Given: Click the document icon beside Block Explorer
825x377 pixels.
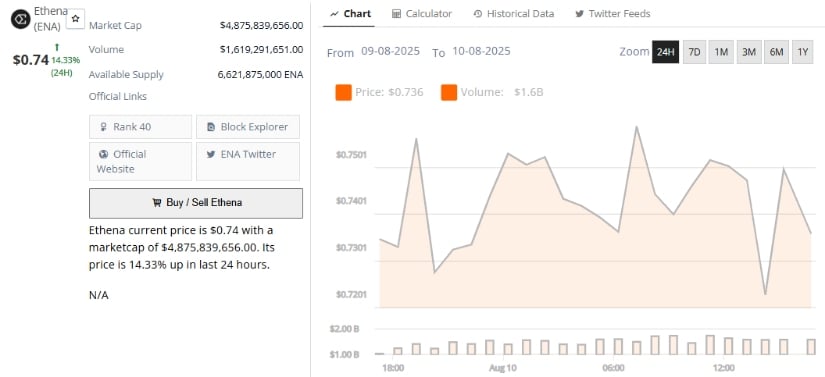Looking at the screenshot, I should [212, 127].
